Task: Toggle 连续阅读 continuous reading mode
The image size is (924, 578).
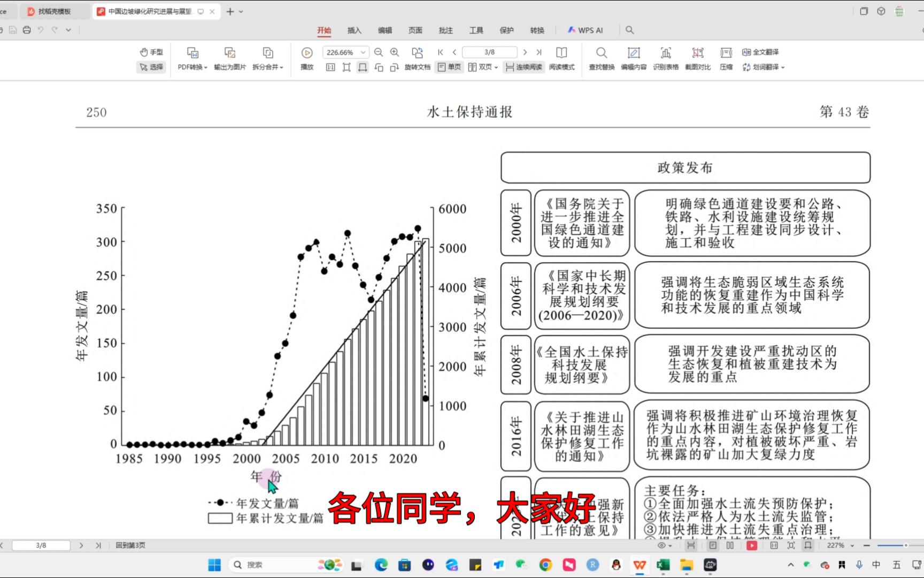Action: tap(523, 67)
